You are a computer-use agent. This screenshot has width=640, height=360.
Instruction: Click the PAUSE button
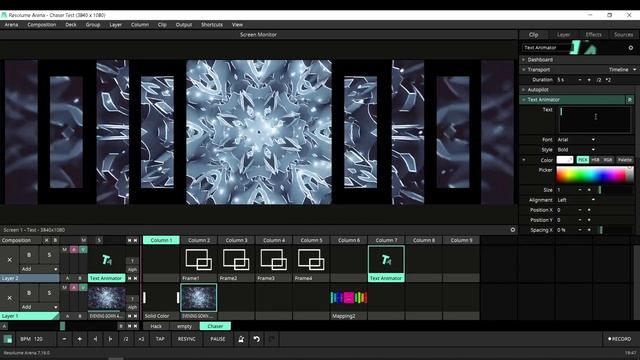(218, 339)
